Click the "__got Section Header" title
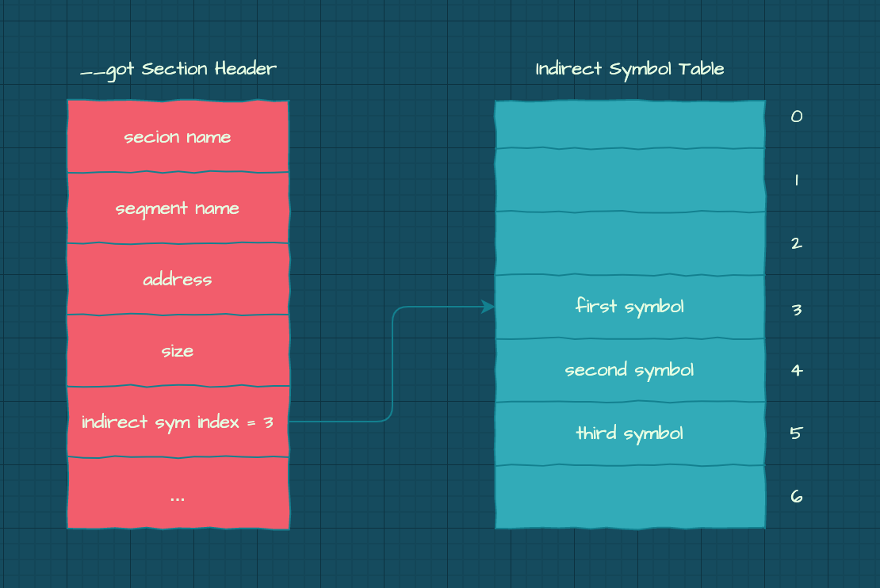The image size is (880, 588). (x=178, y=70)
